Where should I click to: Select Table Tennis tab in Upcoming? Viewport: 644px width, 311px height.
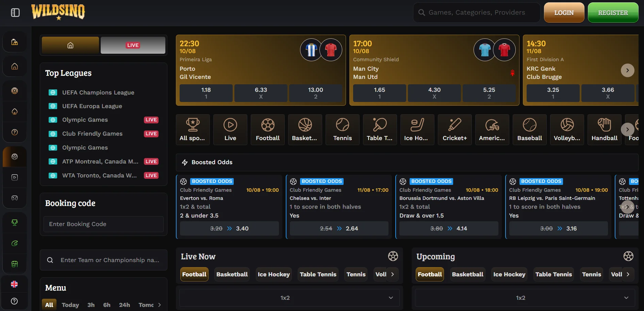point(554,274)
